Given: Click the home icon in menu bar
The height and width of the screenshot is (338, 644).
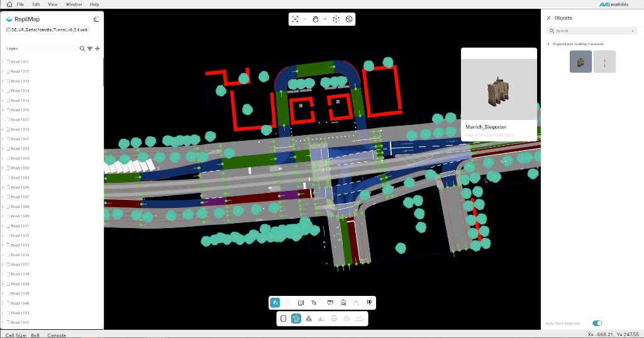Looking at the screenshot, I should pyautogui.click(x=9, y=4).
